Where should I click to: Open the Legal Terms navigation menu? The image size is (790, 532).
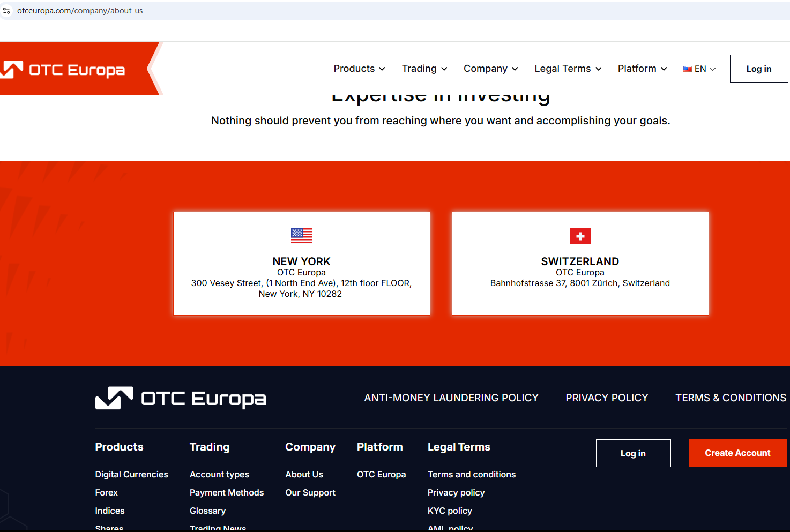pos(563,69)
